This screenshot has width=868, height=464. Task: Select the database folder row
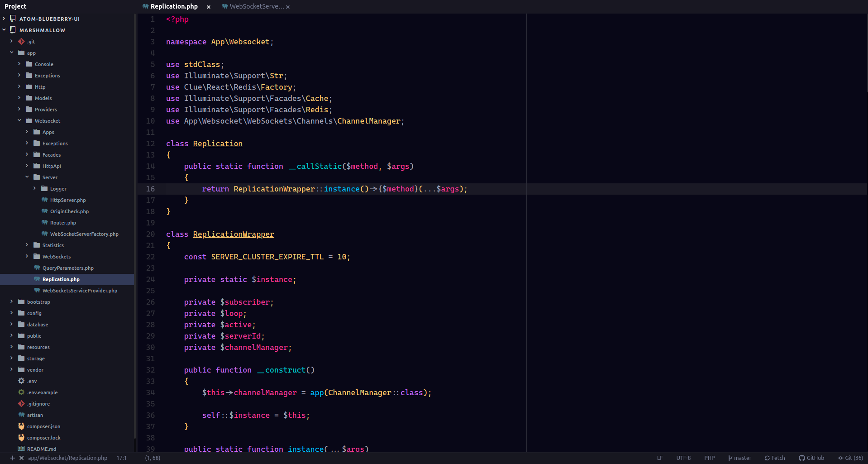click(67, 325)
